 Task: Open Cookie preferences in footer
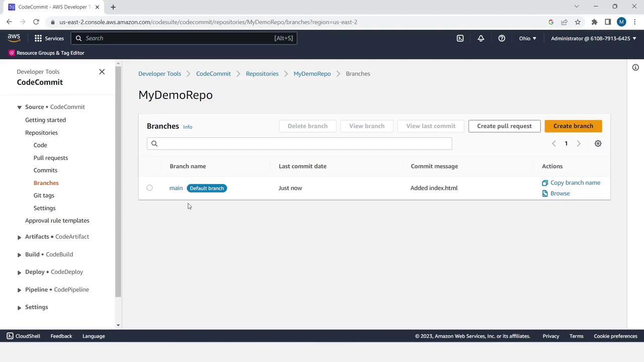tap(615, 336)
